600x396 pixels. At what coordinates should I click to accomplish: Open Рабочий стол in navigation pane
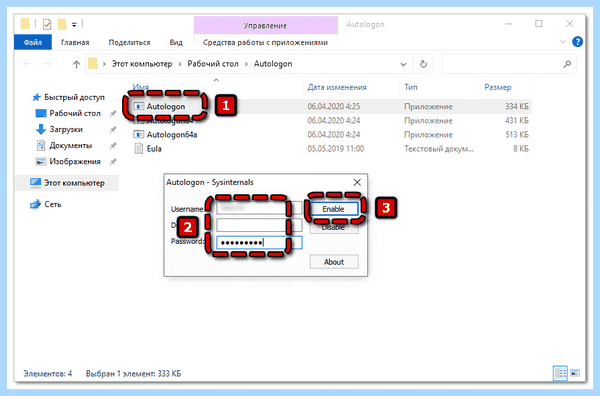[75, 113]
